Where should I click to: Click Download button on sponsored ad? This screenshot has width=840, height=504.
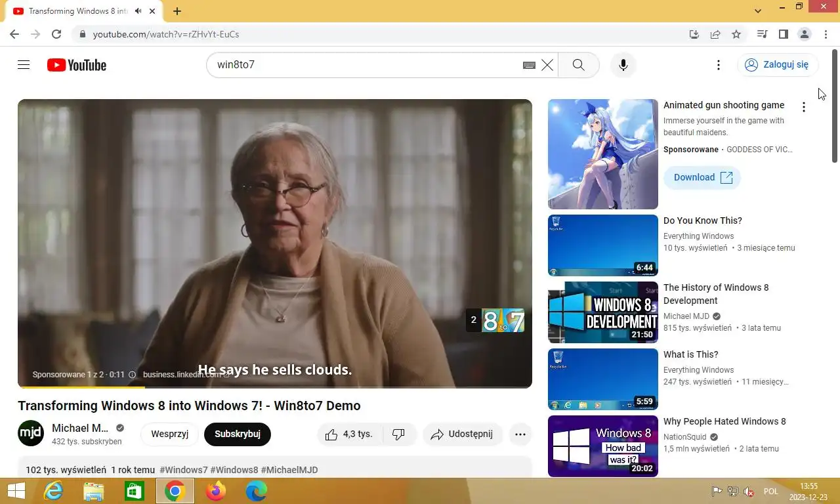pyautogui.click(x=702, y=177)
